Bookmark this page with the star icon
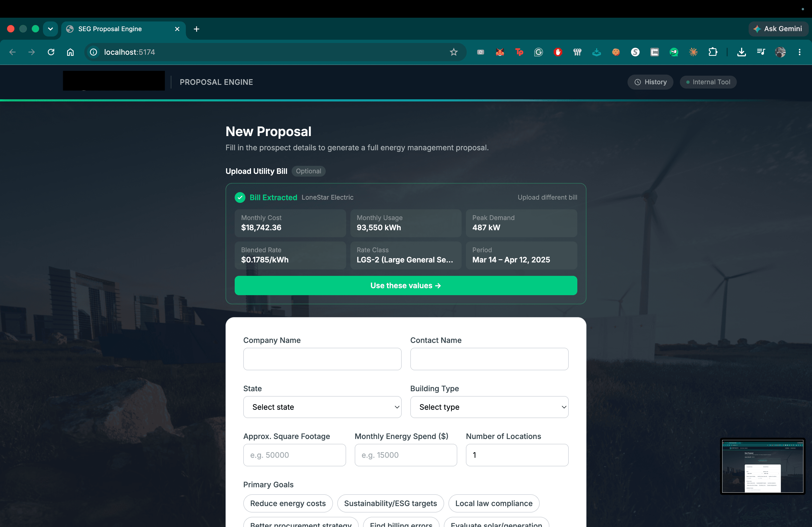Screen dimensions: 812x527 click(x=454, y=52)
